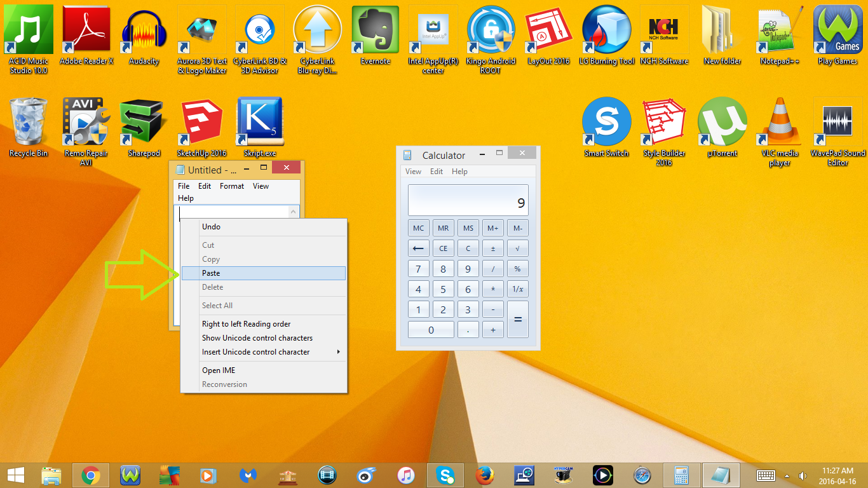Launch Adobe Reader X

[86, 29]
